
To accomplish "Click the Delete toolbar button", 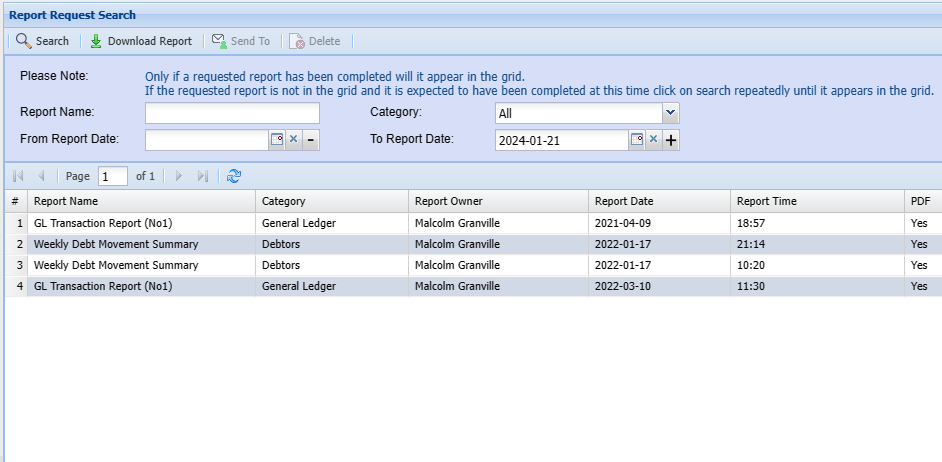I will point(315,41).
